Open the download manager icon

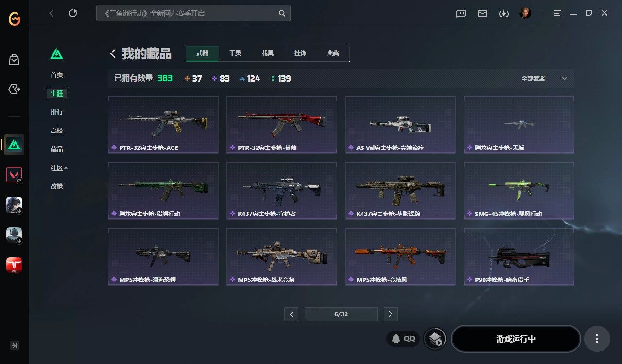pyautogui.click(x=503, y=14)
